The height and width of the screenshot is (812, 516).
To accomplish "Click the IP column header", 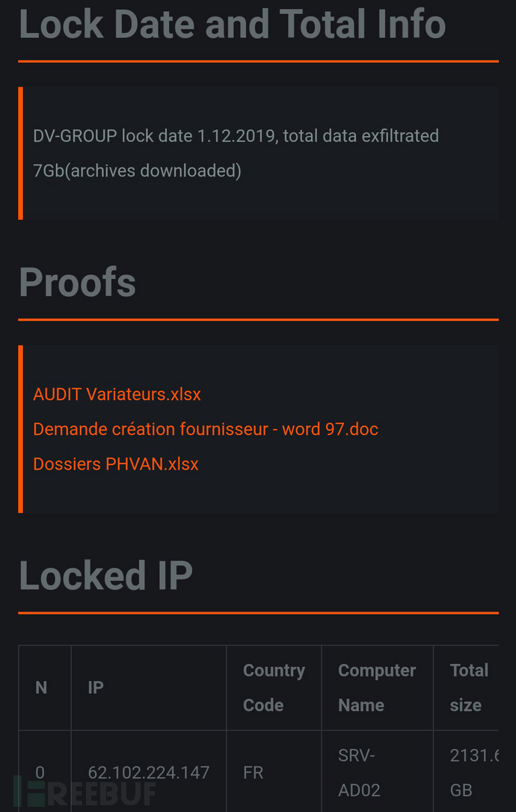I will (x=149, y=688).
